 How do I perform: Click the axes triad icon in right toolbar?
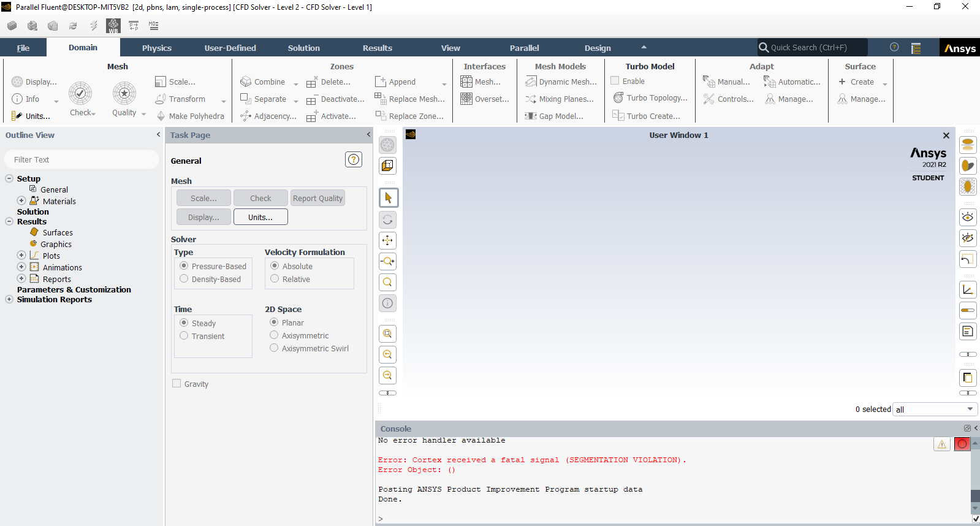[968, 289]
